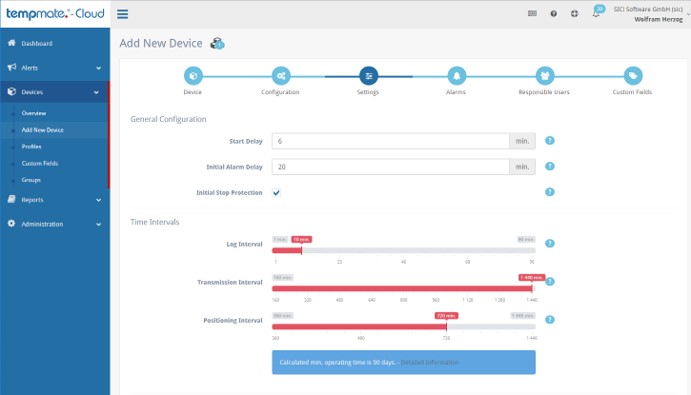The height and width of the screenshot is (395, 691).
Task: Show help for Positioning Interval
Action: 550,320
